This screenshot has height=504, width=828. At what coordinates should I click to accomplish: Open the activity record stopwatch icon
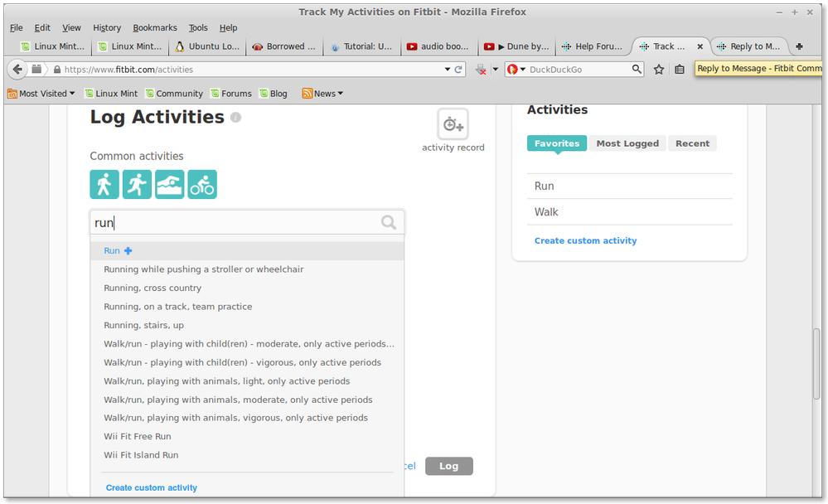pos(453,124)
